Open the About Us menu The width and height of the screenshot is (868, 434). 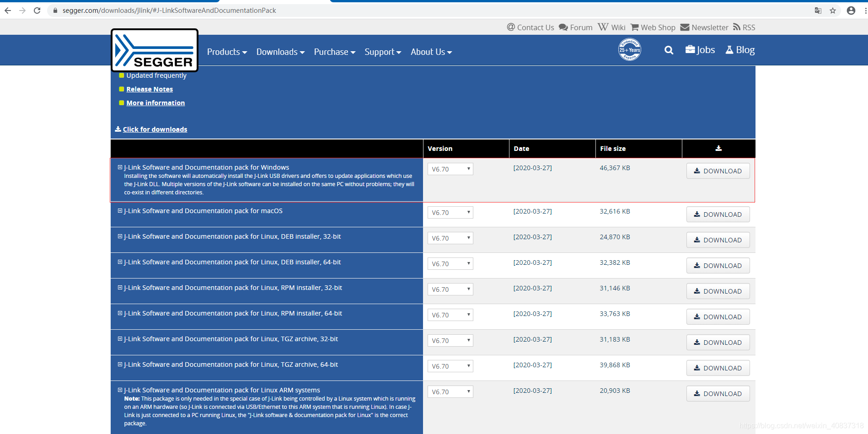[431, 52]
